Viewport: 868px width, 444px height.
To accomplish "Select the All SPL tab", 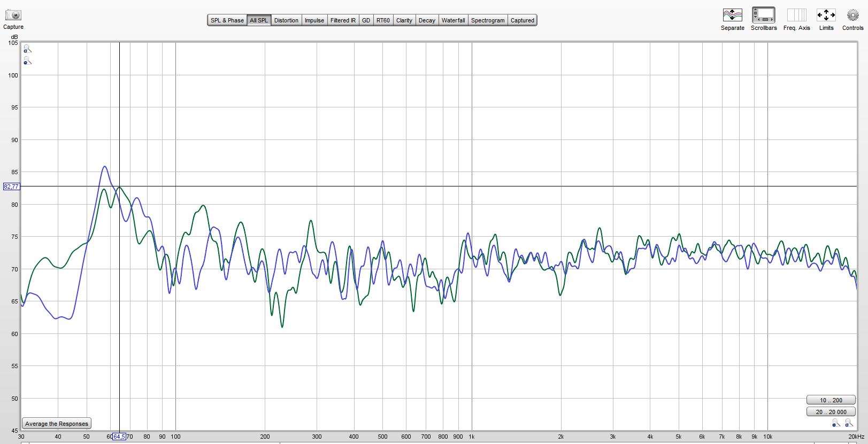I will coord(259,20).
